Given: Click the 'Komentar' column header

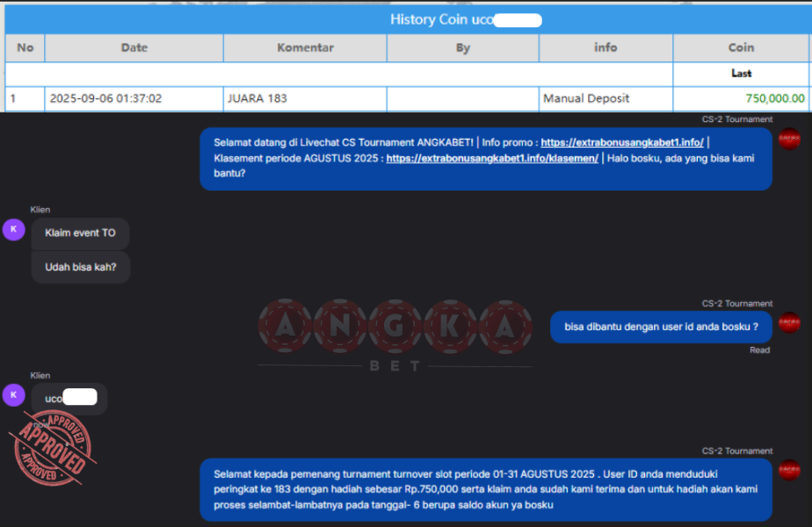Looking at the screenshot, I should (305, 48).
